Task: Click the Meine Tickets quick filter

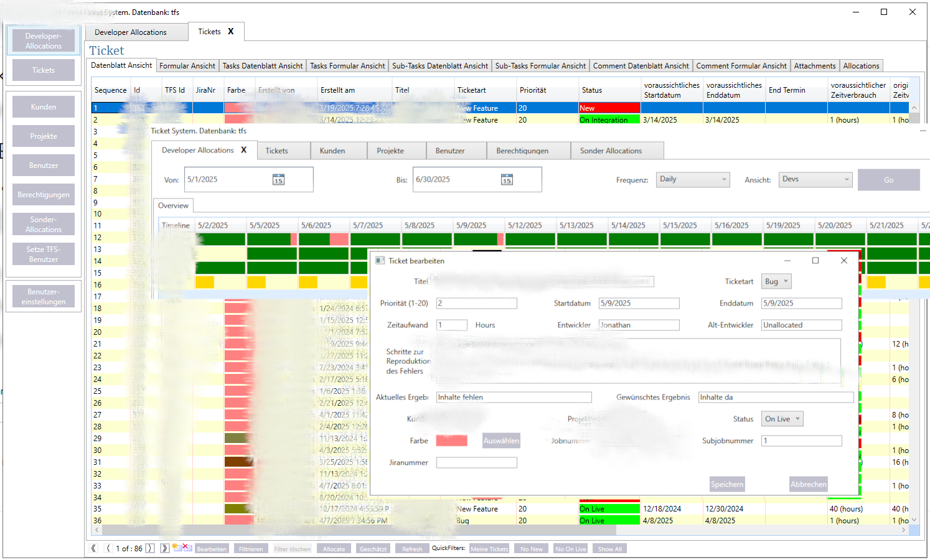Action: click(489, 549)
